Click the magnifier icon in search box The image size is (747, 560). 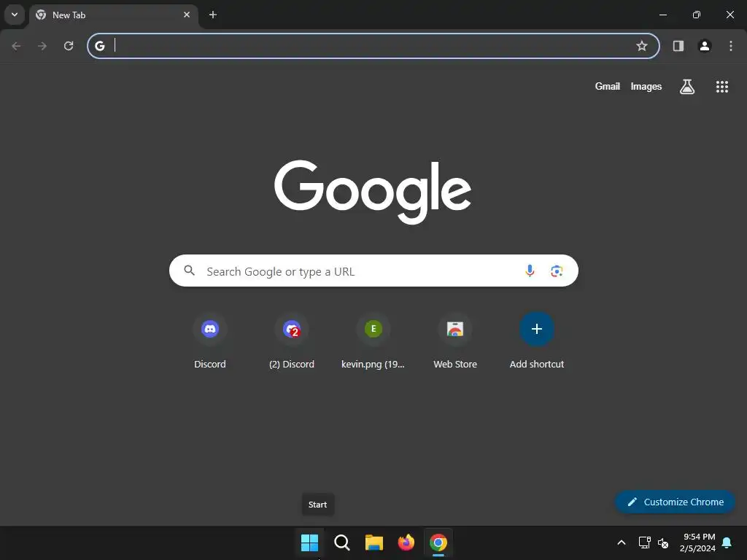click(189, 271)
